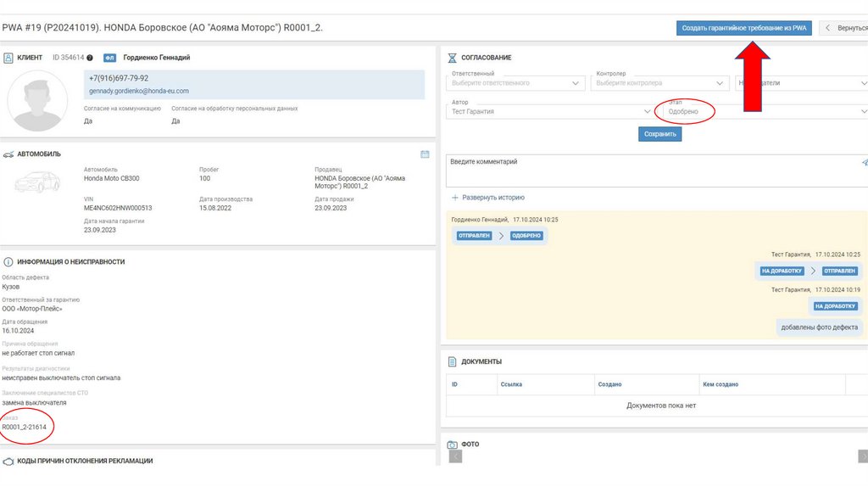868x487 pixels.
Task: Click the Создано column header
Action: 609,384
